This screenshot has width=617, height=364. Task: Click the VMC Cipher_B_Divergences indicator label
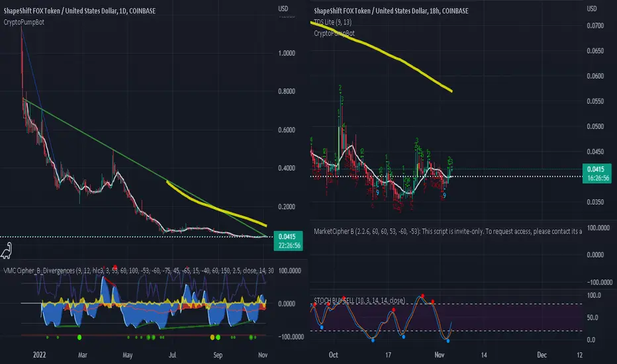pyautogui.click(x=138, y=271)
